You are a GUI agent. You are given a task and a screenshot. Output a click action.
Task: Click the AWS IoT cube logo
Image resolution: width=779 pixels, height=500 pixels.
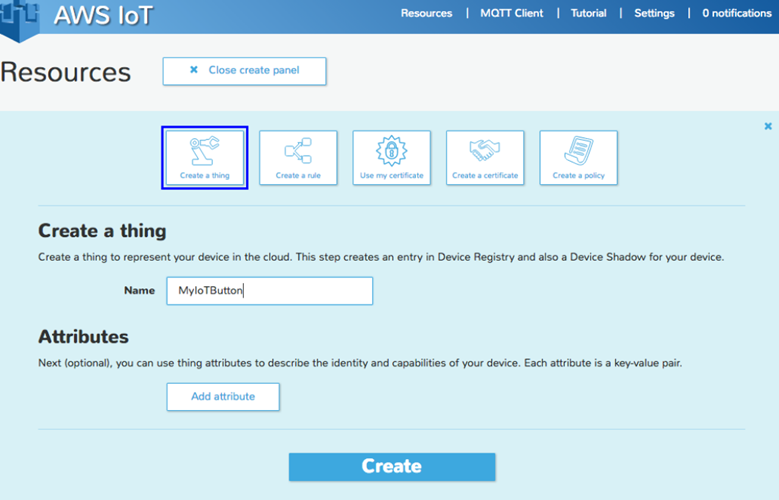(19, 14)
